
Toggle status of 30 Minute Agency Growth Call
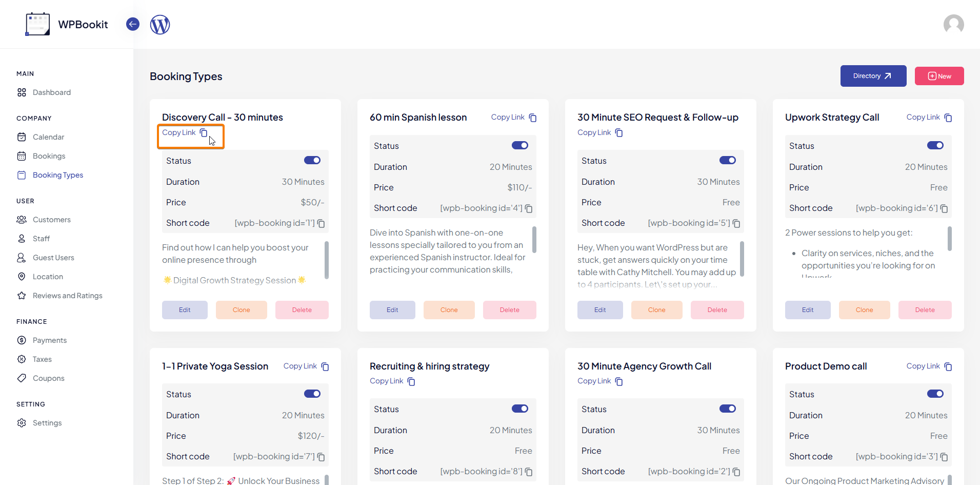tap(728, 409)
